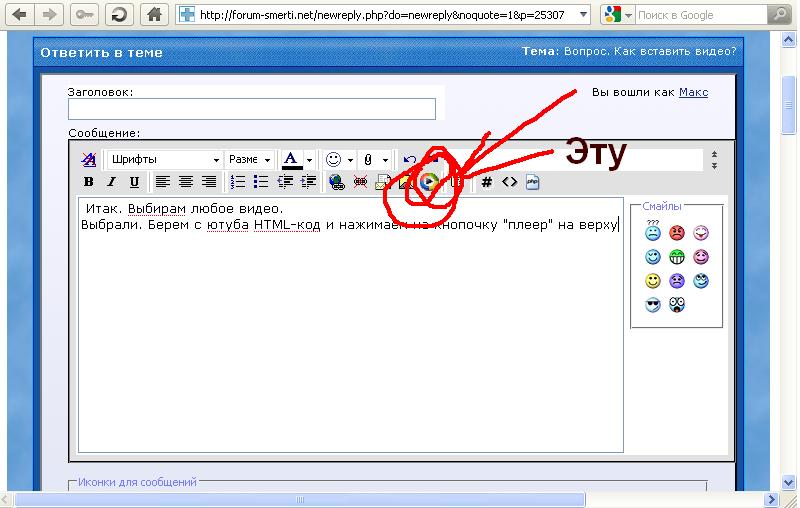Click the Bold formatting button
800x508 pixels.
tap(89, 182)
